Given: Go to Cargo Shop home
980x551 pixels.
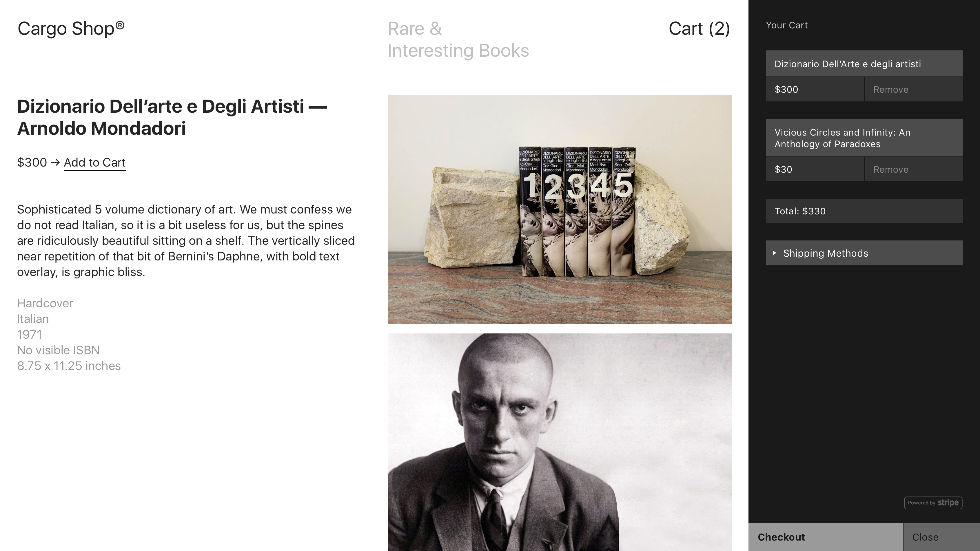Looking at the screenshot, I should [71, 28].
